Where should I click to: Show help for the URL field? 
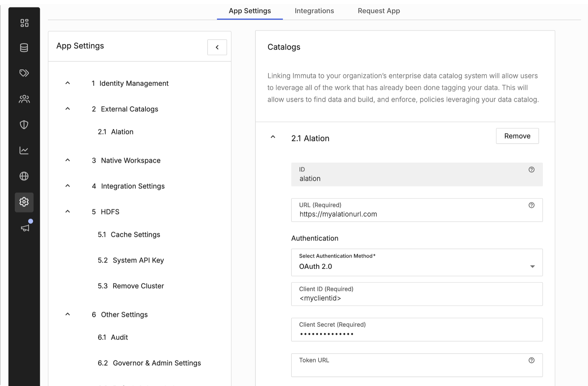pyautogui.click(x=532, y=205)
